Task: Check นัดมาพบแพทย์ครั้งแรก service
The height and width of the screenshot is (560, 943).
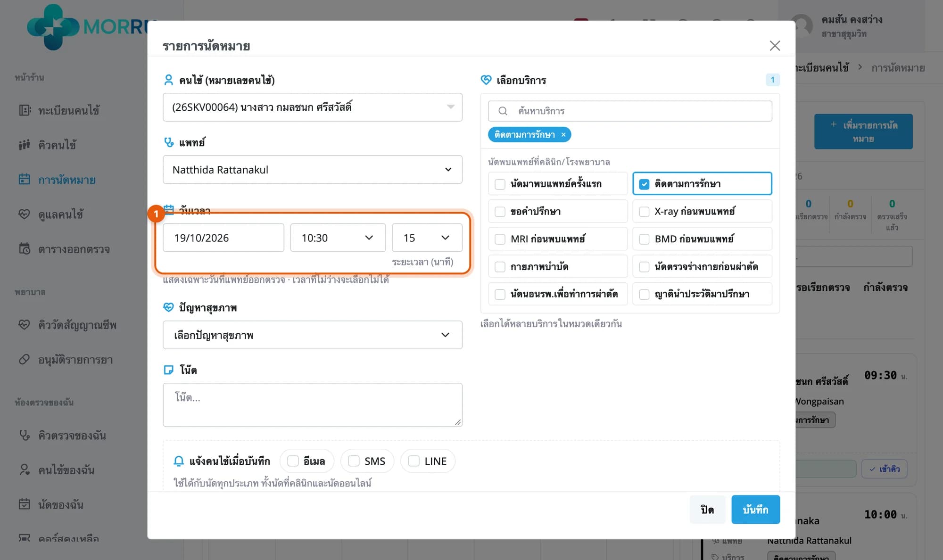Action: (500, 184)
